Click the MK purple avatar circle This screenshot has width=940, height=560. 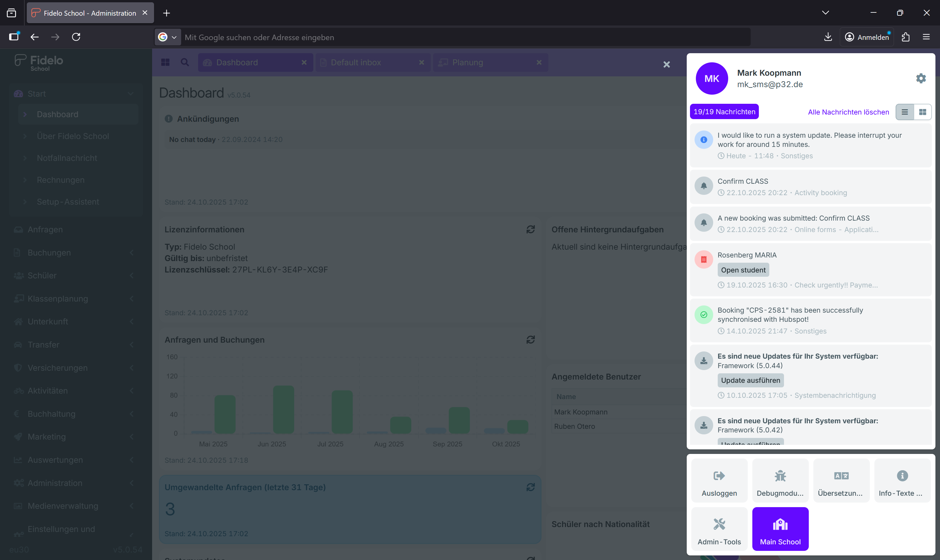point(711,79)
